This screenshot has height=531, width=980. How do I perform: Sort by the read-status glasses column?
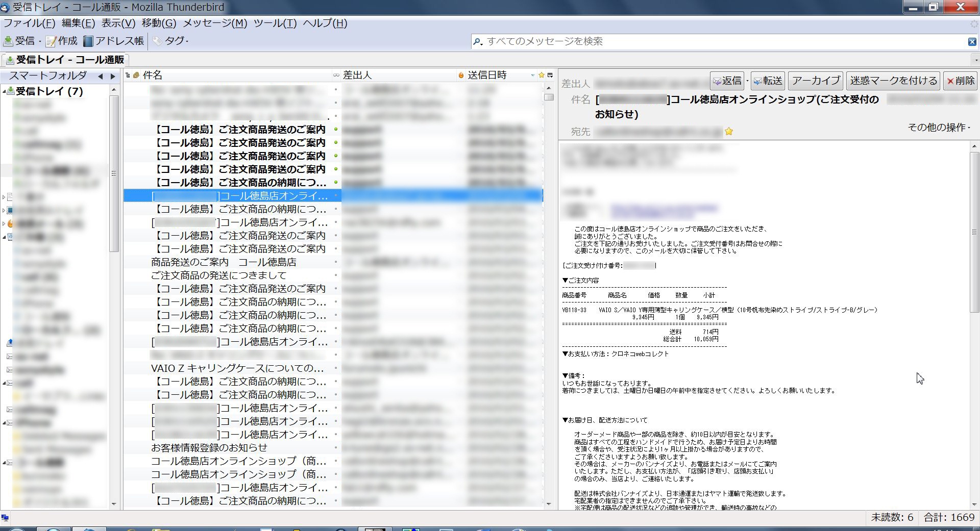(x=336, y=75)
